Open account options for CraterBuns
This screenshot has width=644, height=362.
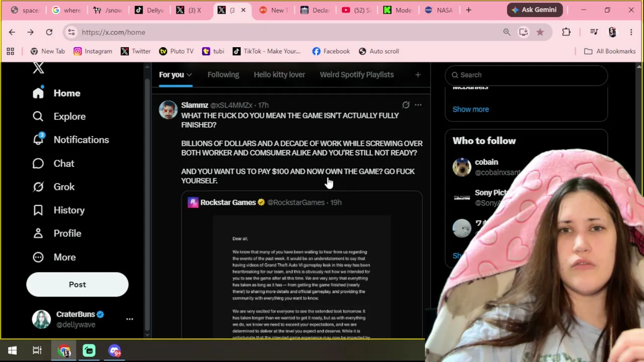coord(129,319)
